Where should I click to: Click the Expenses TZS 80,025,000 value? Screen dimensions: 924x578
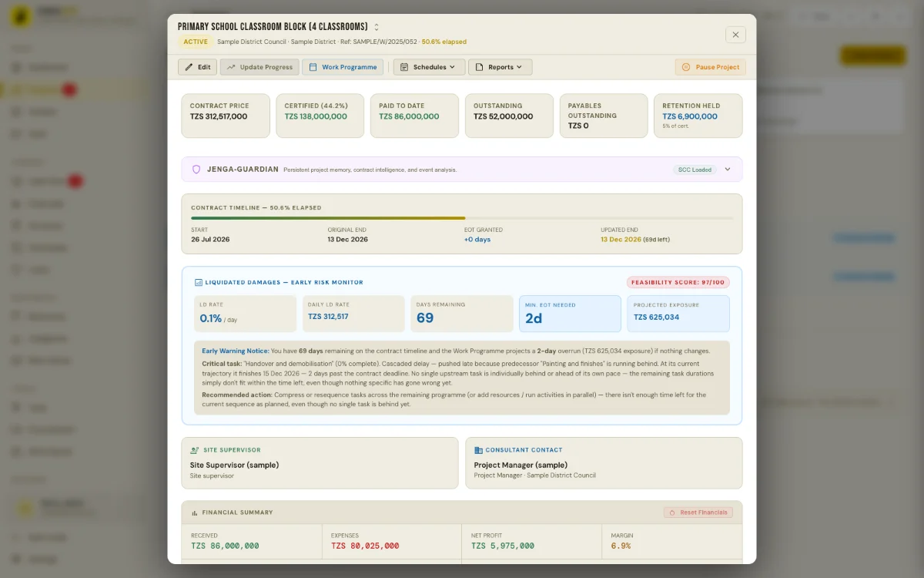click(365, 546)
